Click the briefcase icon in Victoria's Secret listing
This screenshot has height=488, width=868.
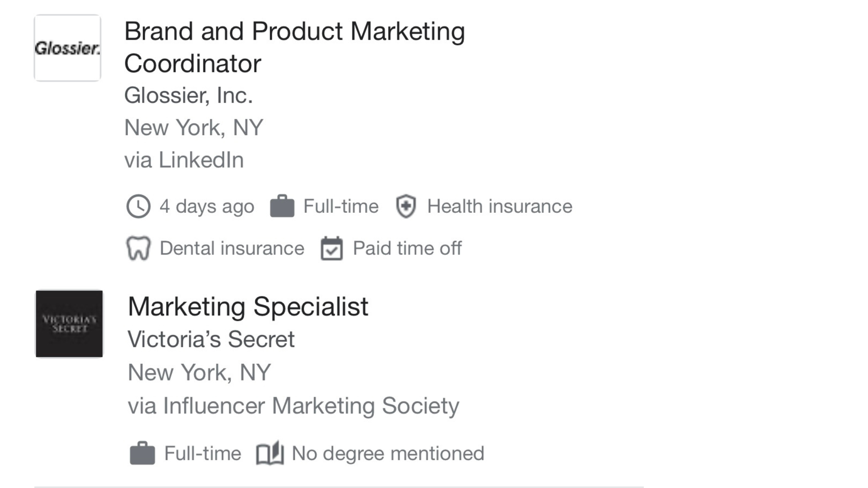[x=142, y=453]
